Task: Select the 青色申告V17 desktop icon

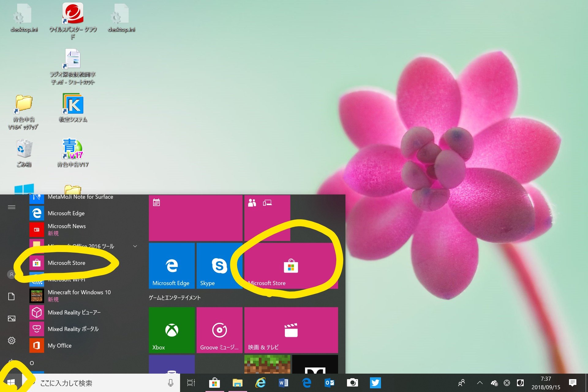Action: [73, 153]
